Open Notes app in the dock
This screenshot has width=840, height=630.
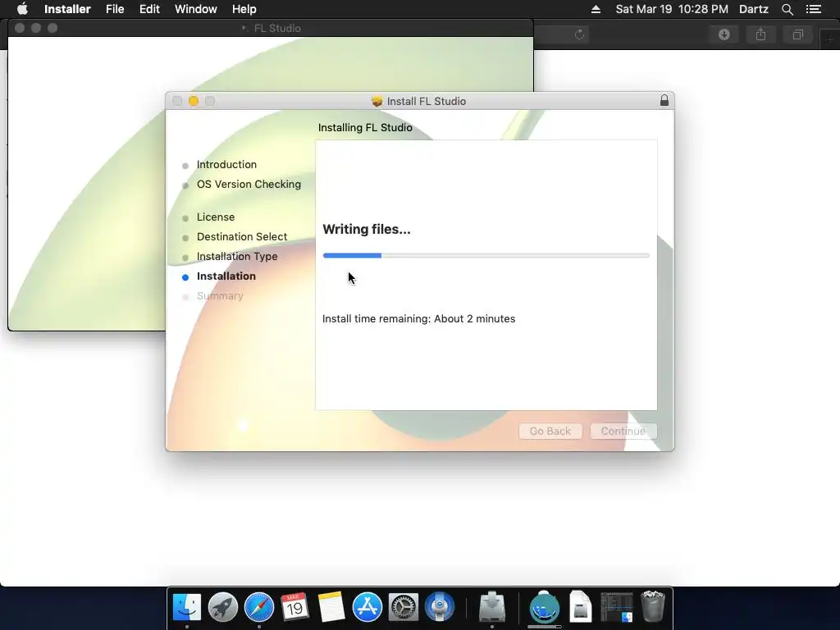[x=331, y=607]
